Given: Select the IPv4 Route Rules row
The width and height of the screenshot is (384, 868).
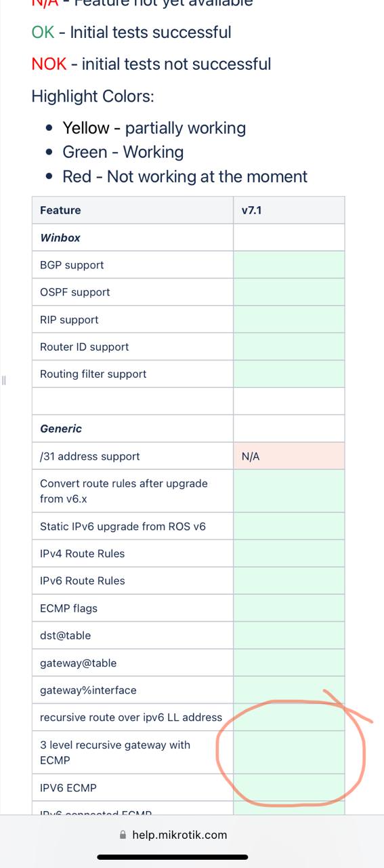Looking at the screenshot, I should pos(188,553).
